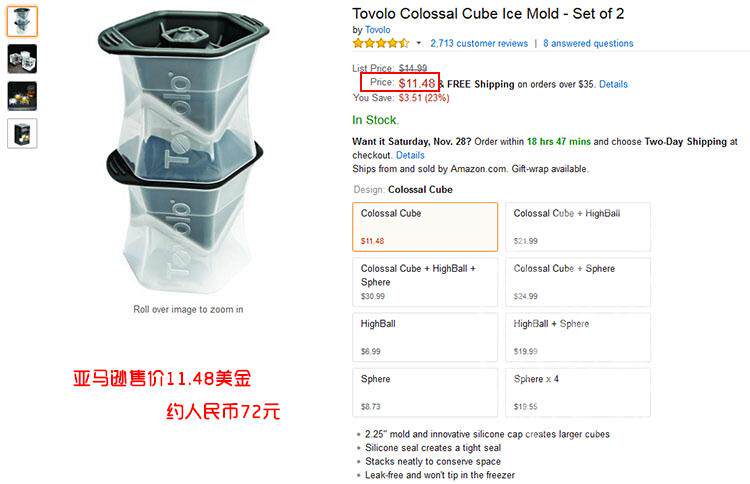Open the Tovolo brand link
750x484 pixels.
377,30
